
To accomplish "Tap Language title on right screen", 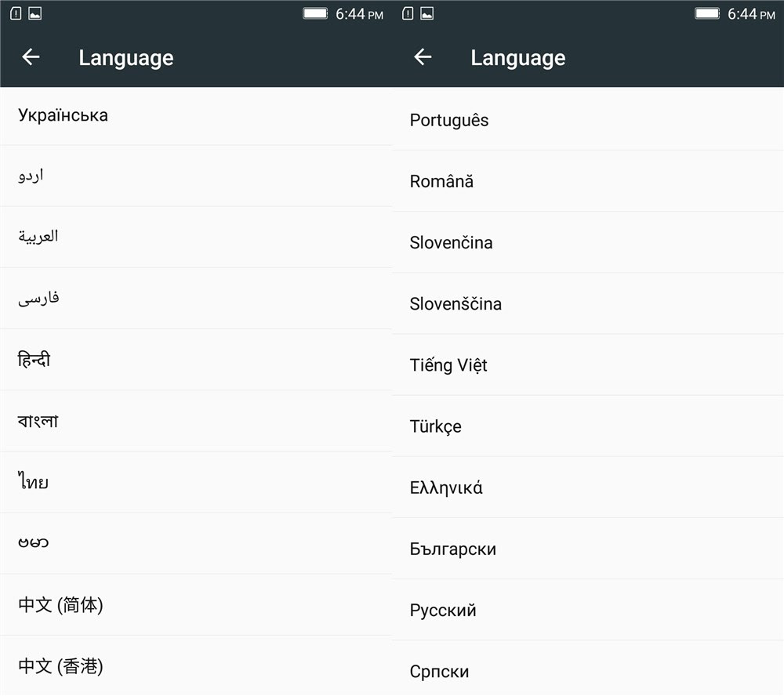I will (x=518, y=58).
